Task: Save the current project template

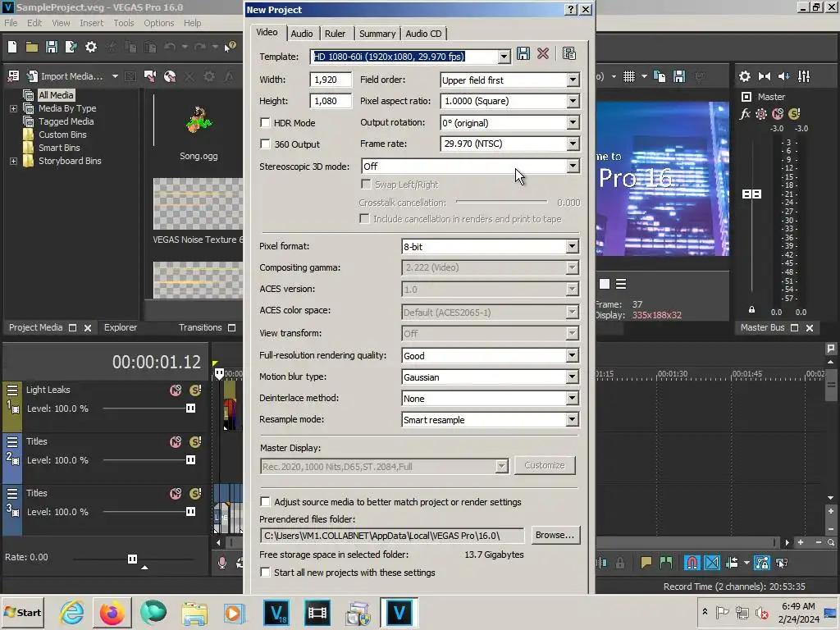Action: coord(523,53)
